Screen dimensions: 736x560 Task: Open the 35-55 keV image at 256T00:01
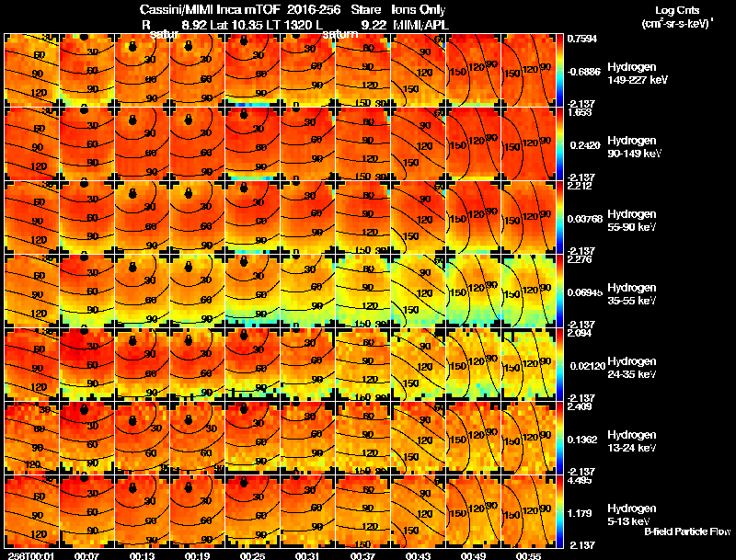31,291
